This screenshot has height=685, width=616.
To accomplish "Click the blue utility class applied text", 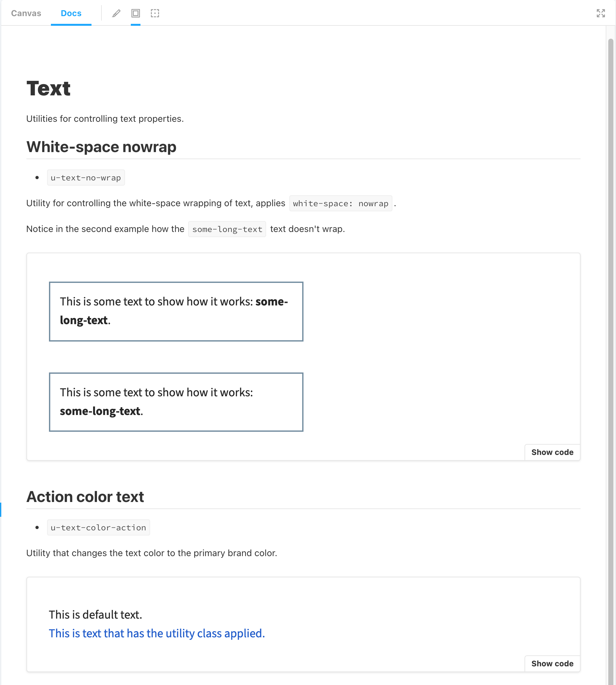I will tap(157, 633).
